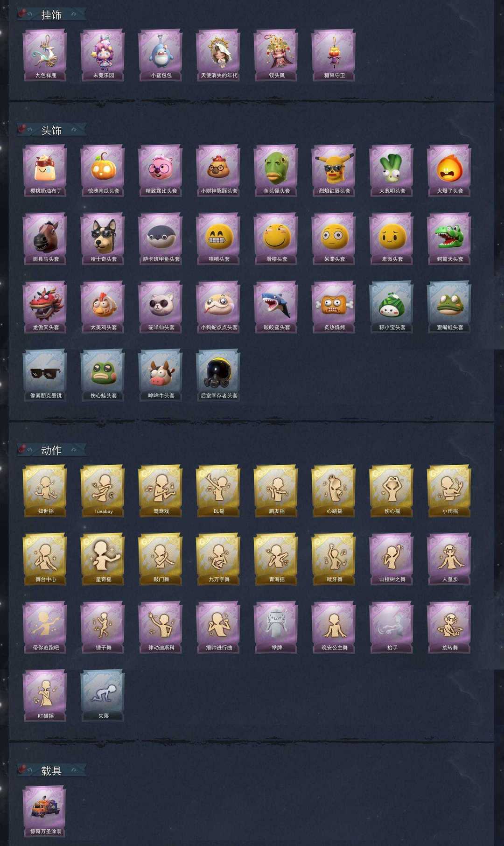Select the 人皇步 action tile
The image size is (504, 846).
(449, 559)
